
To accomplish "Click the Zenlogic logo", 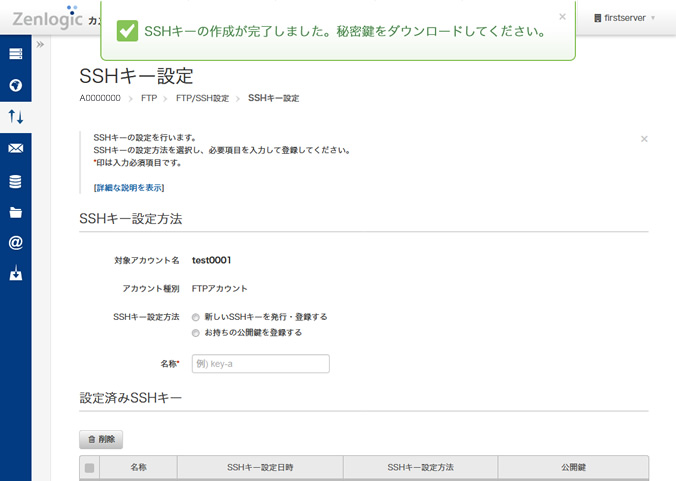I will 47,18.
